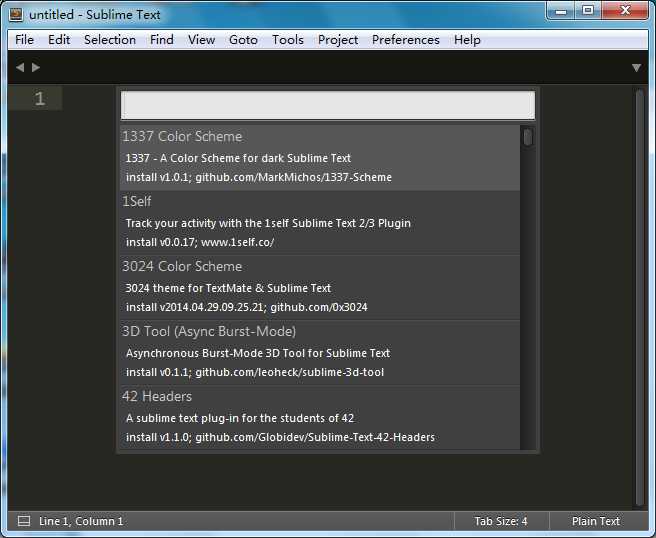
Task: Click the previous tab left arrow
Action: 20,67
